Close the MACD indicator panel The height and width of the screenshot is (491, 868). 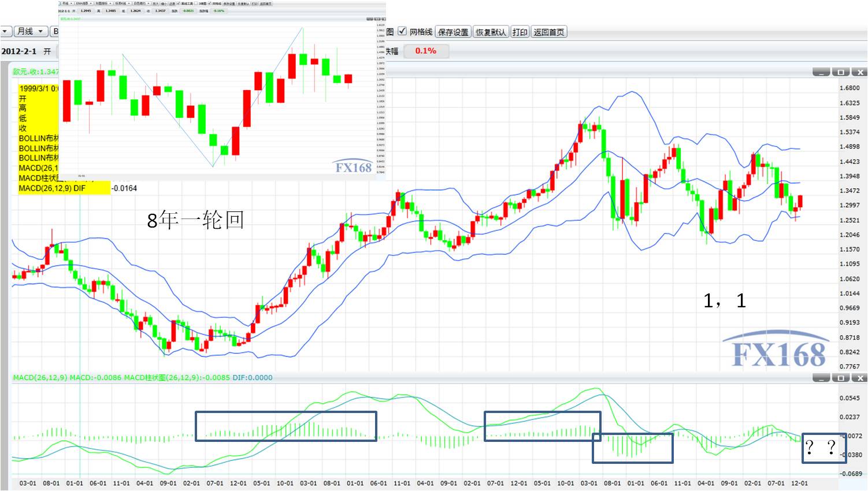859,378
